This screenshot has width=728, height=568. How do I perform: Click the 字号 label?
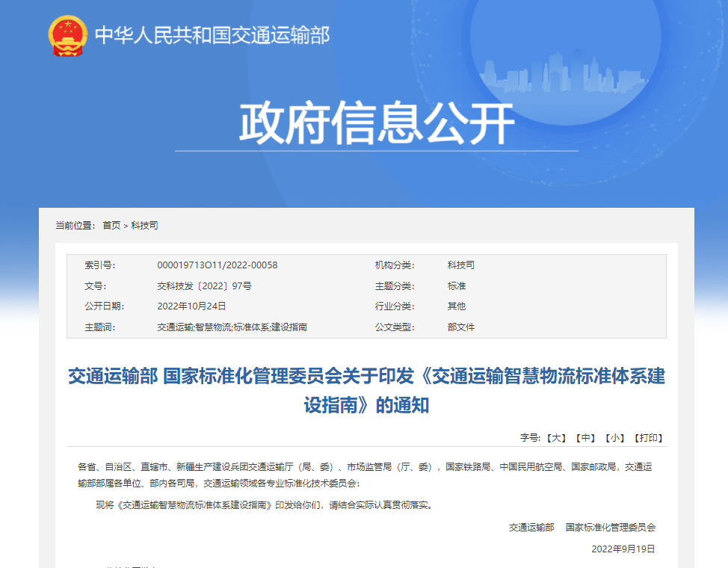pos(530,438)
